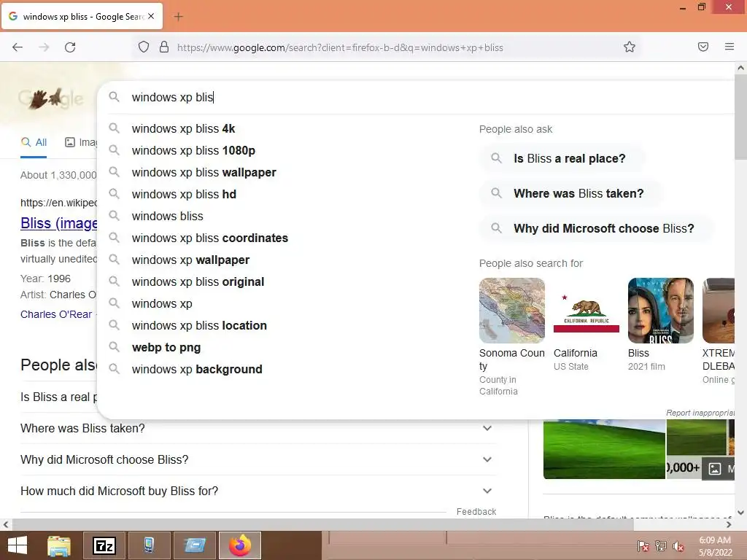
Task: Click the Report inappropriate predictions link
Action: [700, 413]
